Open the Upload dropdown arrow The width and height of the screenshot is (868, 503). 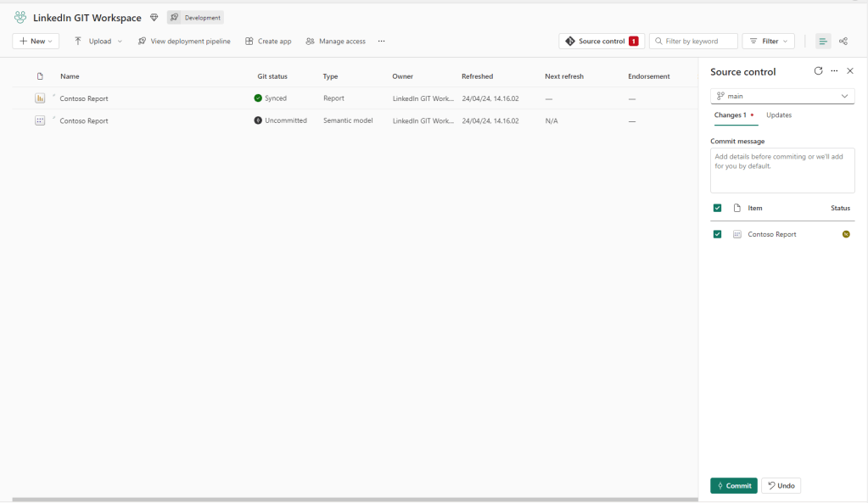(x=120, y=41)
